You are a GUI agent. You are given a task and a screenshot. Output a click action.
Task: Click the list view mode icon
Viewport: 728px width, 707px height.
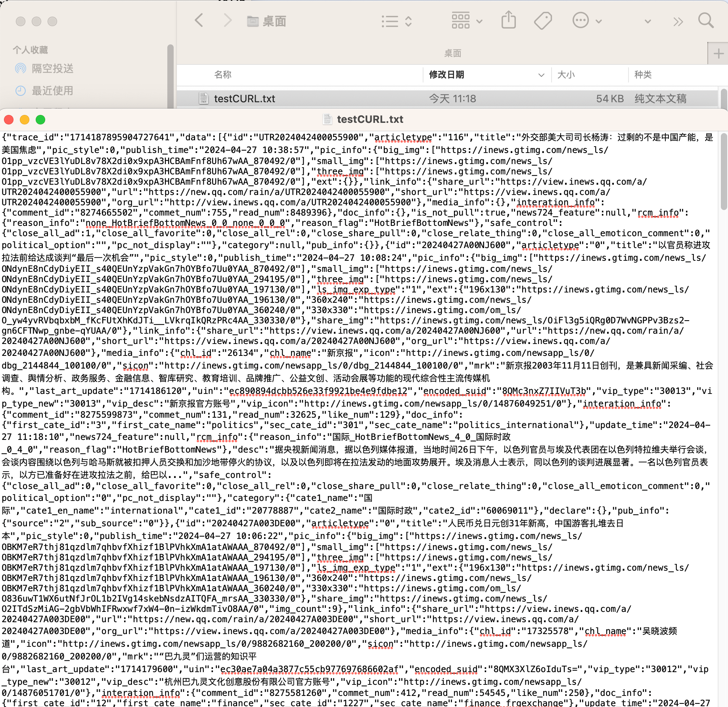pyautogui.click(x=397, y=21)
